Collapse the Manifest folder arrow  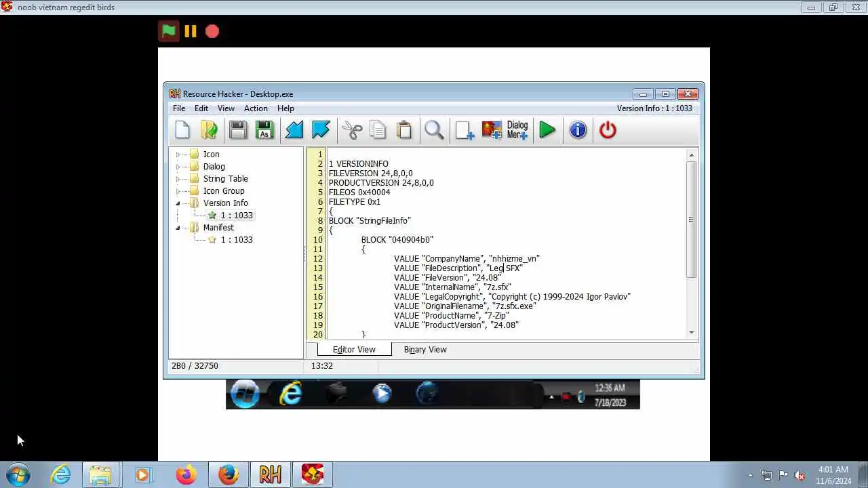[178, 228]
